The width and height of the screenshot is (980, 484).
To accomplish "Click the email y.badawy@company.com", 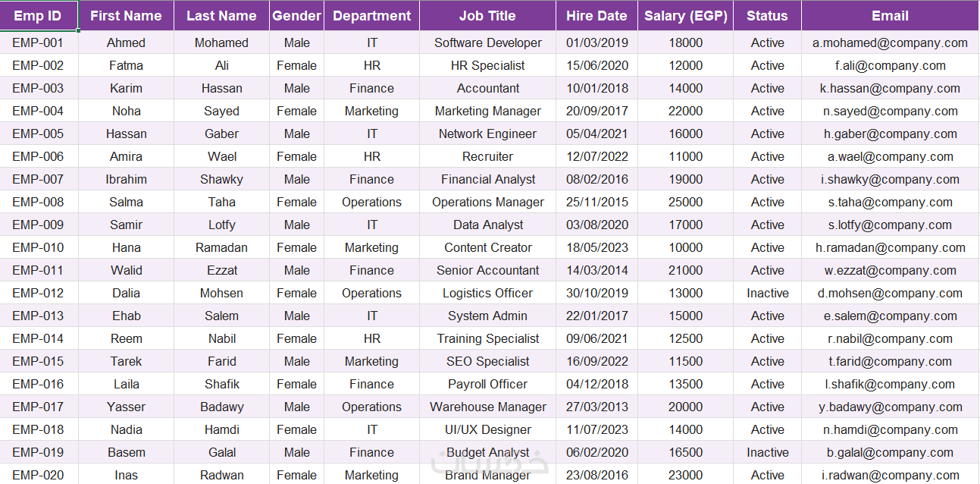I will pos(890,407).
